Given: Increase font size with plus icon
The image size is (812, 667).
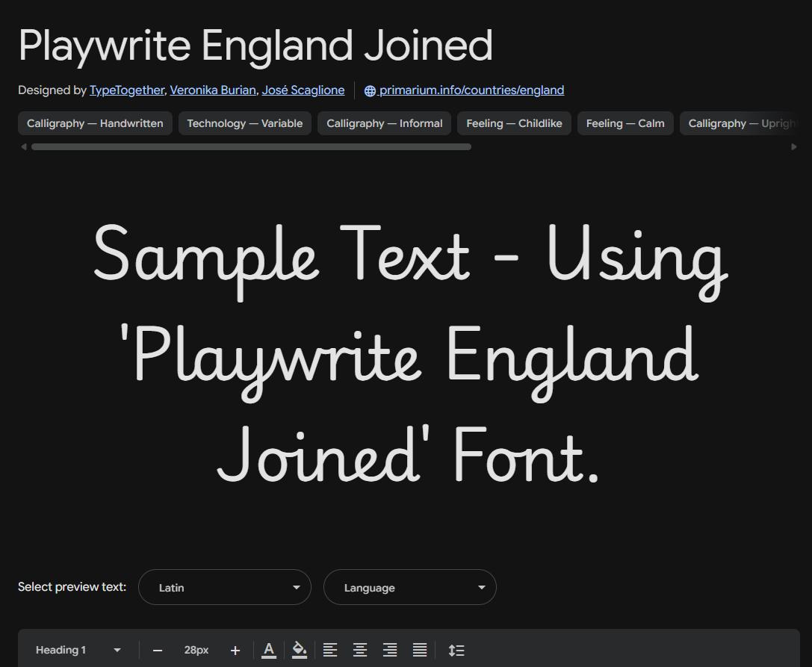Looking at the screenshot, I should pyautogui.click(x=235, y=651).
